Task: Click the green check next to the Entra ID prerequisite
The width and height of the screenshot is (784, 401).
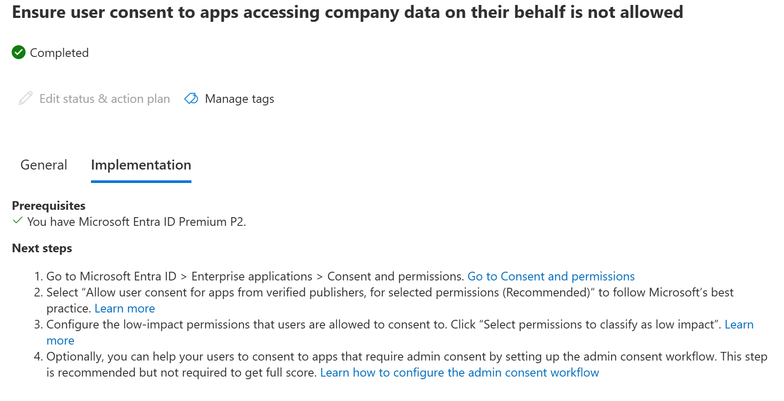Action: (x=18, y=221)
